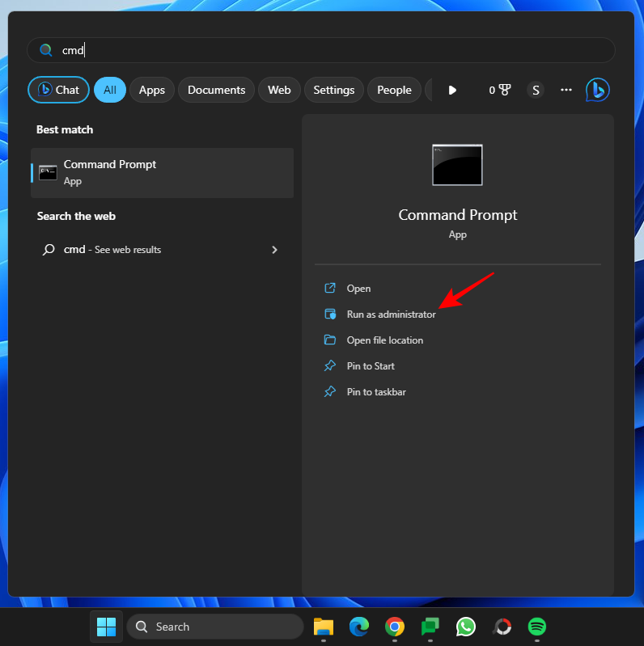Viewport: 644px width, 646px height.
Task: Launch Microsoft Edge from the taskbar
Action: coord(359,627)
